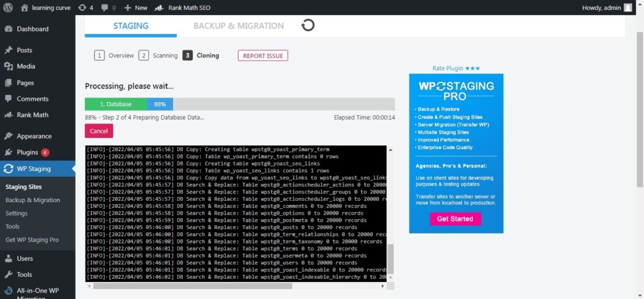This screenshot has width=644, height=299.
Task: Click the refresh loader icon beside tabs
Action: [308, 25]
